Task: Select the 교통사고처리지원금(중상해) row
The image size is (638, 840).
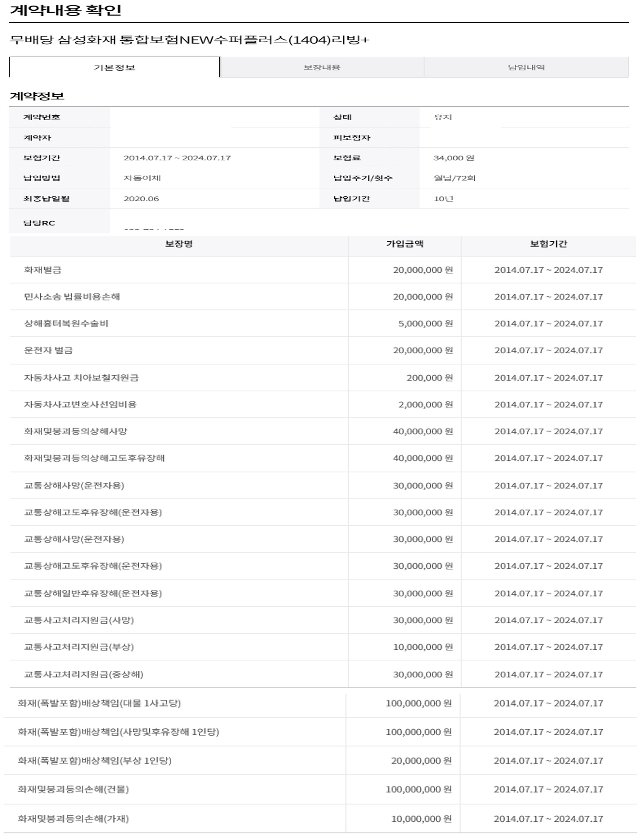Action: [x=323, y=674]
